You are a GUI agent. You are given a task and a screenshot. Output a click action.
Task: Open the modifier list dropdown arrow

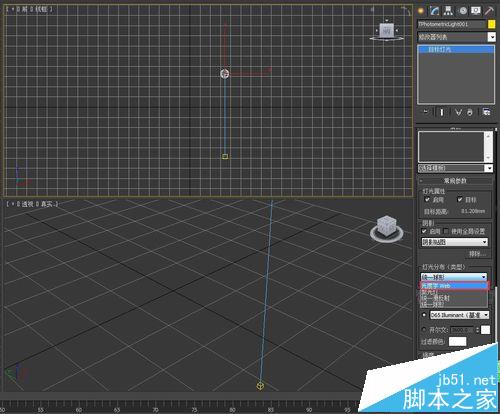(x=492, y=37)
